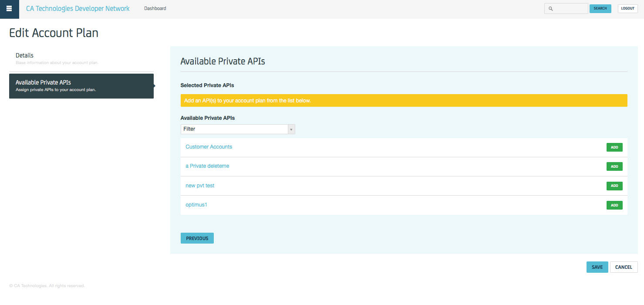Click the LOGOUT button
The image size is (644, 305).
click(627, 9)
